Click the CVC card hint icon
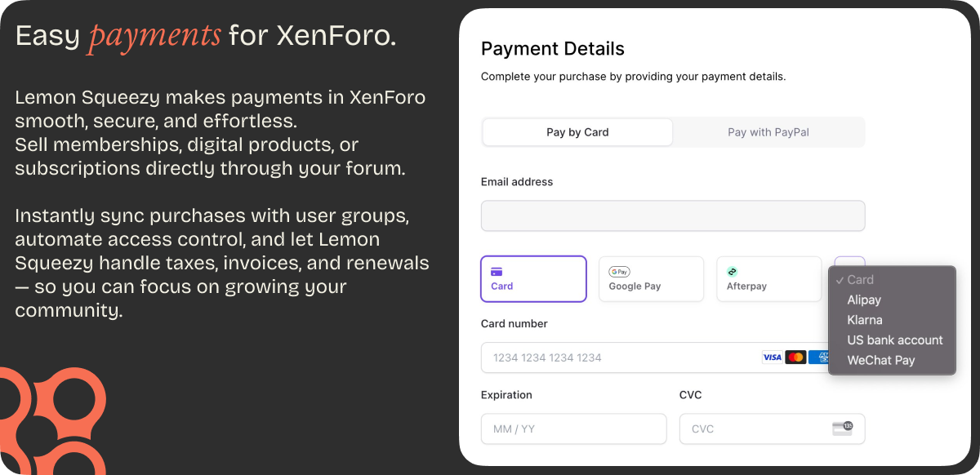The height and width of the screenshot is (475, 980). [842, 428]
